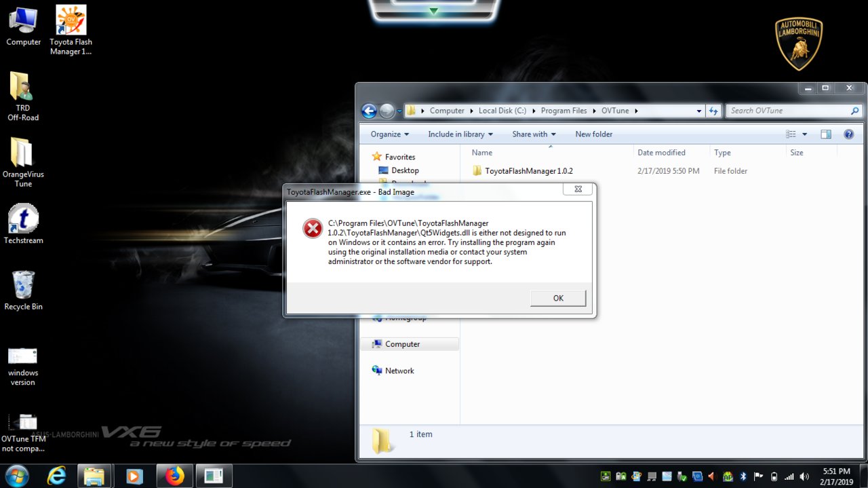Select the 'OVTune TFM not compa...' desktop file
This screenshot has width=868, height=488.
click(23, 433)
